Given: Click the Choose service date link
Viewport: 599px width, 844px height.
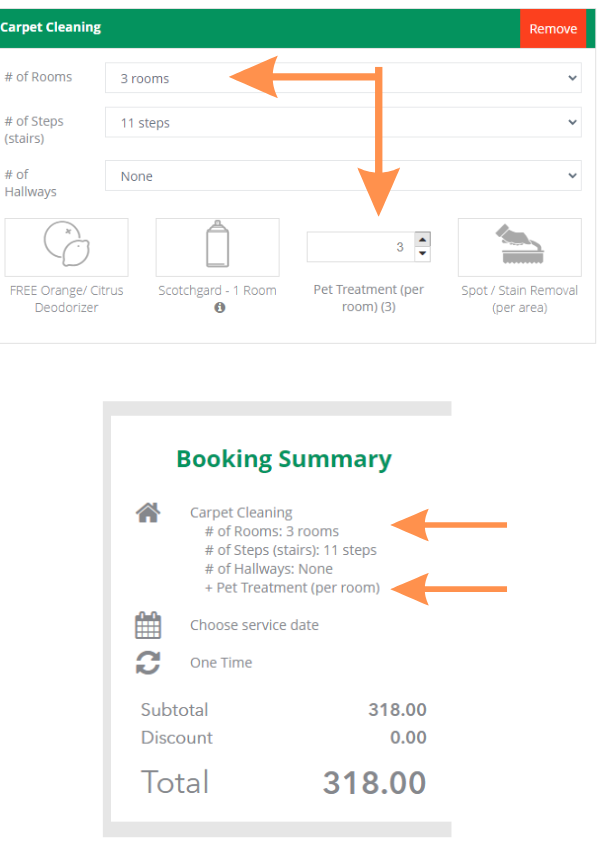Looking at the screenshot, I should (254, 625).
